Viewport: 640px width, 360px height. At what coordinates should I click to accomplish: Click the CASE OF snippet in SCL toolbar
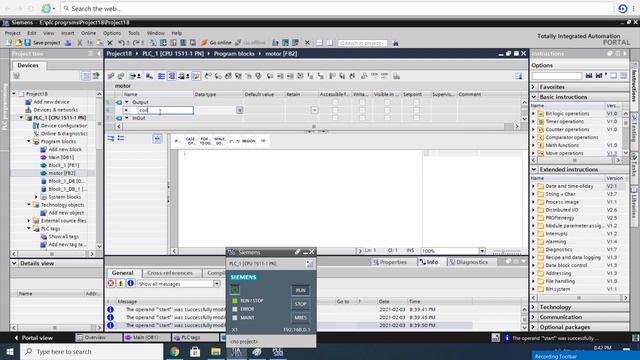coord(191,141)
